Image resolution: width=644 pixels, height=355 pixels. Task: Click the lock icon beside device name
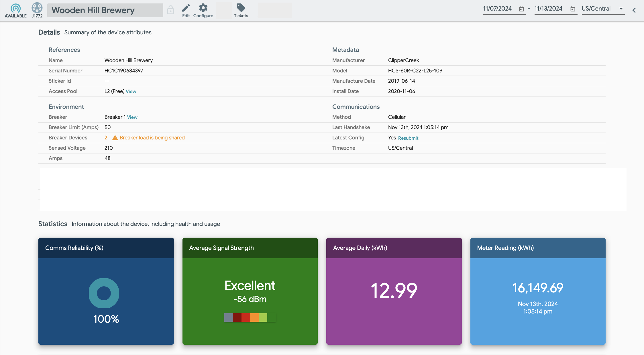pyautogui.click(x=170, y=10)
